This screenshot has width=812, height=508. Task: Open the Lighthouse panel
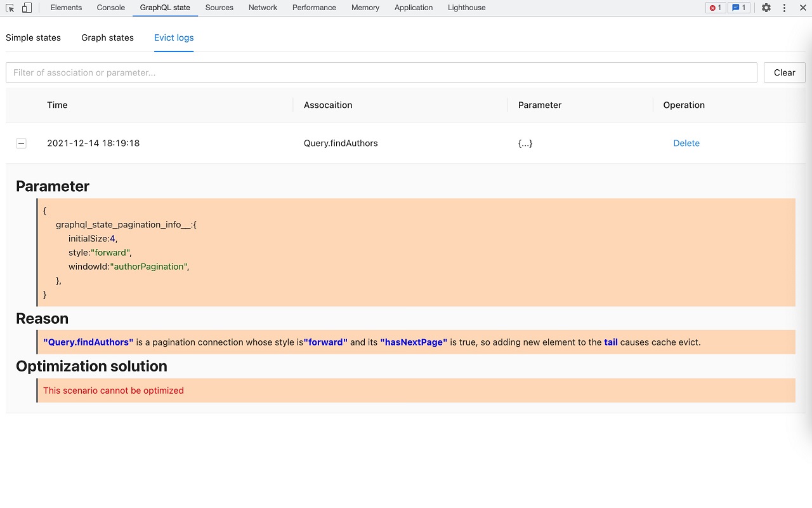(x=466, y=7)
